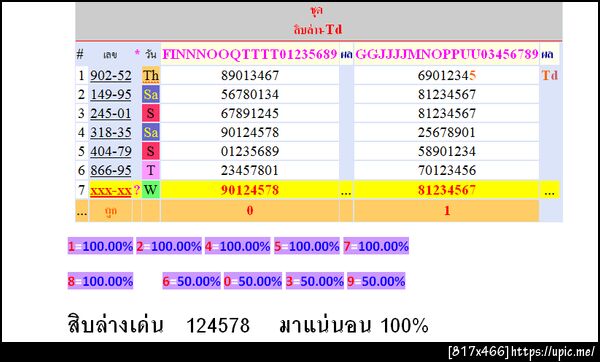Open the 245-01 number link
This screenshot has height=362, width=600.
[111, 113]
